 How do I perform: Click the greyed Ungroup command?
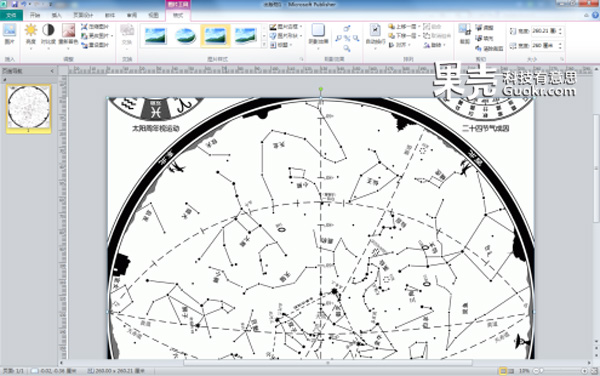[437, 36]
